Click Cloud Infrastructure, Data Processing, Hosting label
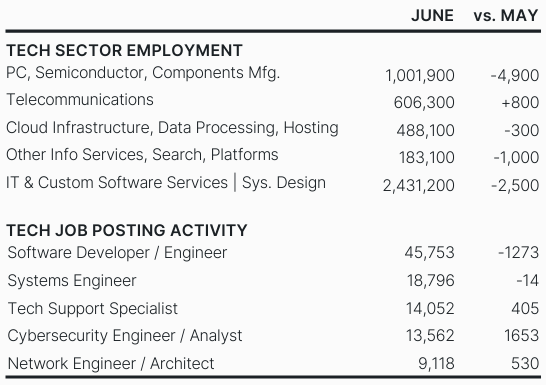The width and height of the screenshot is (546, 385). (172, 128)
